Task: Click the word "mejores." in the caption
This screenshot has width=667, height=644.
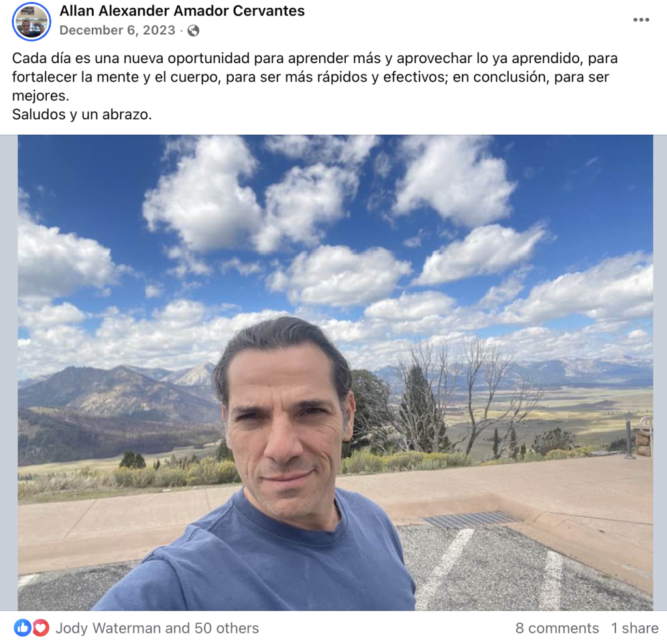Action: (x=40, y=96)
